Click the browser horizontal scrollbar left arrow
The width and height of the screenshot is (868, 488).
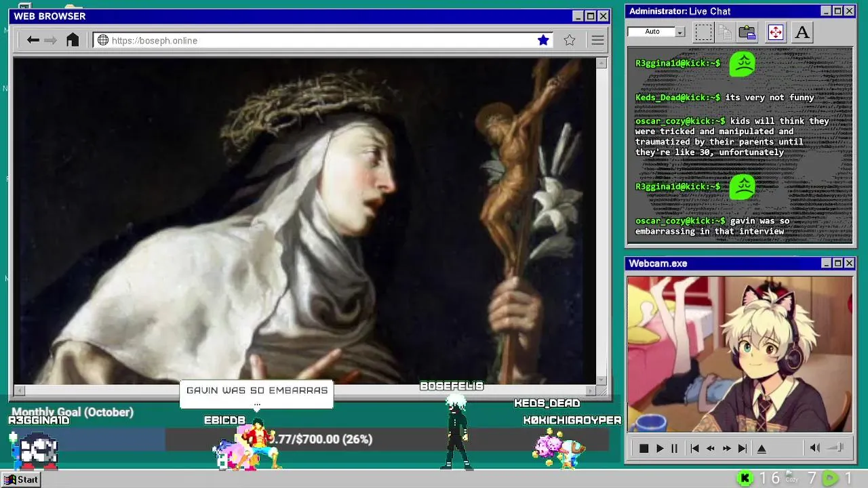tap(19, 390)
